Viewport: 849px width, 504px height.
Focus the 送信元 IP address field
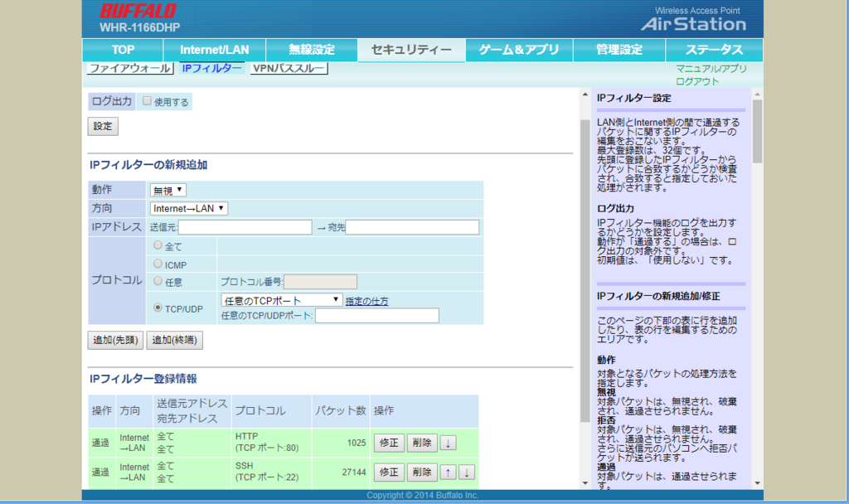tap(245, 227)
